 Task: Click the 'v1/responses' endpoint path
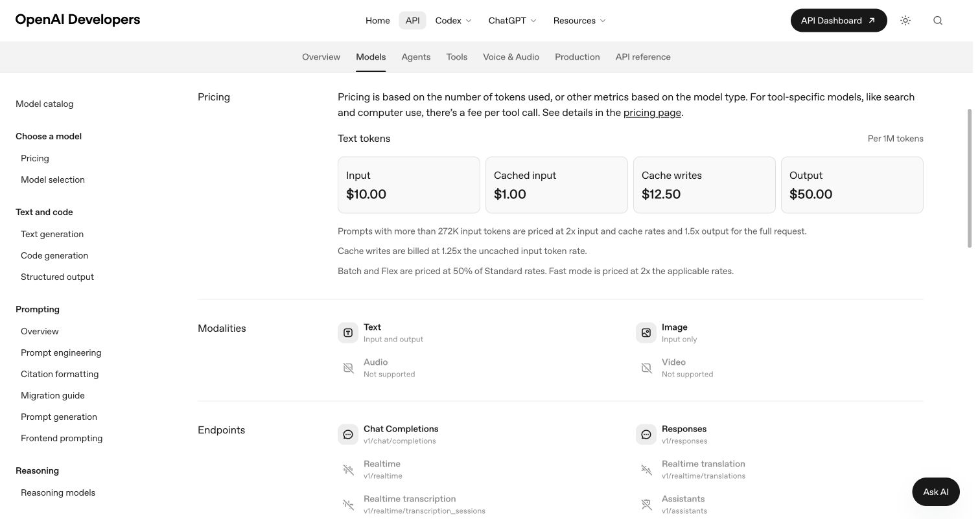click(x=684, y=441)
